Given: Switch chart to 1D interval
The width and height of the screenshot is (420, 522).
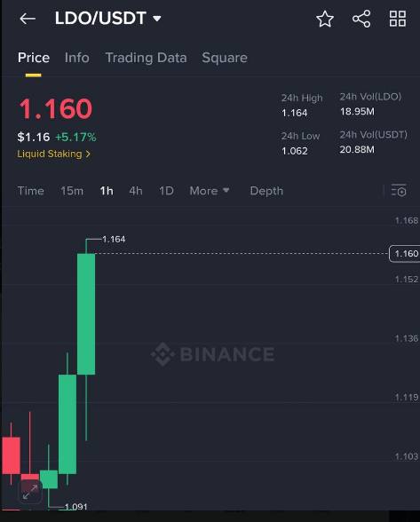Looking at the screenshot, I should 166,191.
